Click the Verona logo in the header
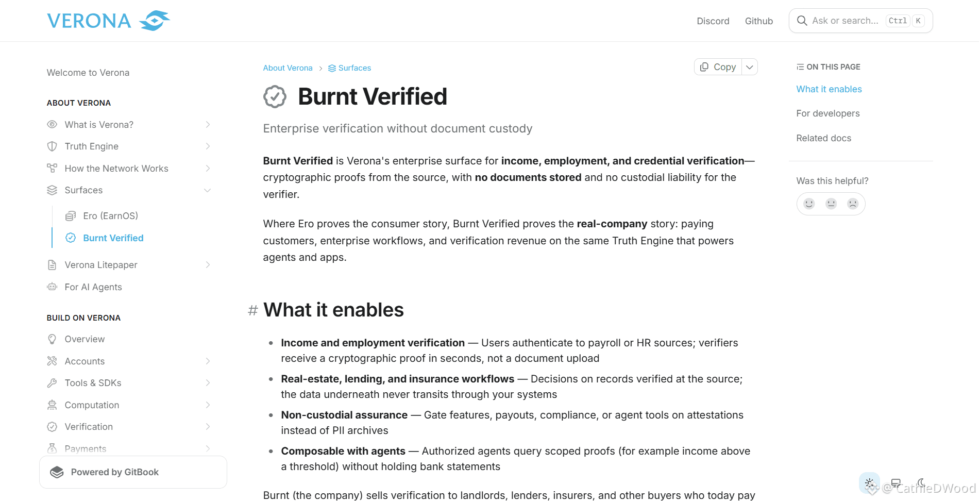 click(x=108, y=21)
